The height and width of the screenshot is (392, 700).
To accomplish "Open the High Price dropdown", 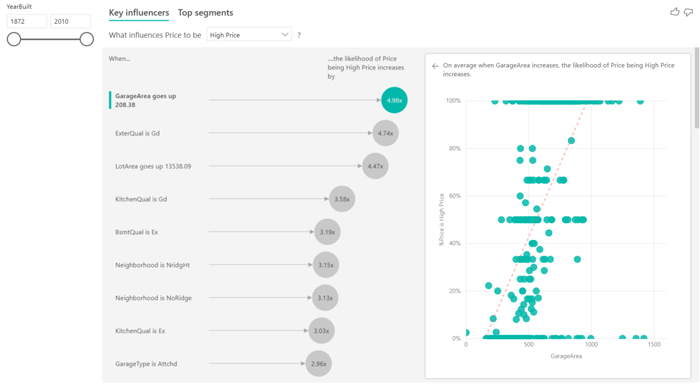I will point(249,35).
